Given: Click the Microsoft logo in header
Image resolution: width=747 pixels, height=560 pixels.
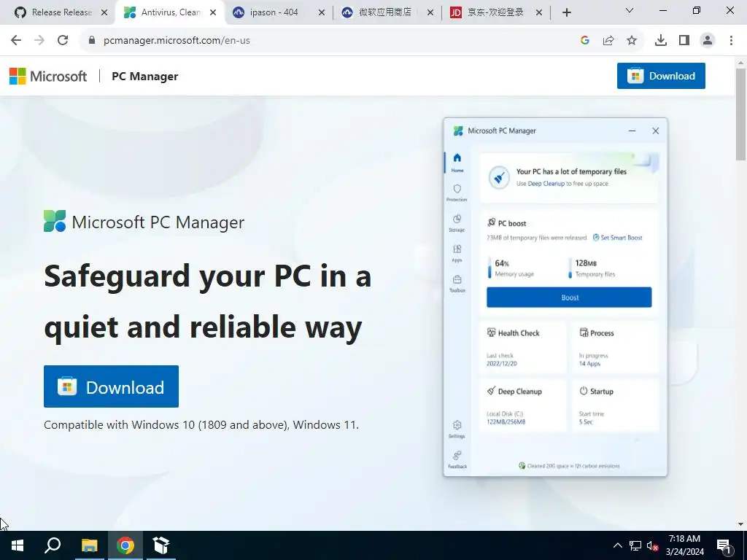Looking at the screenshot, I should click(48, 76).
